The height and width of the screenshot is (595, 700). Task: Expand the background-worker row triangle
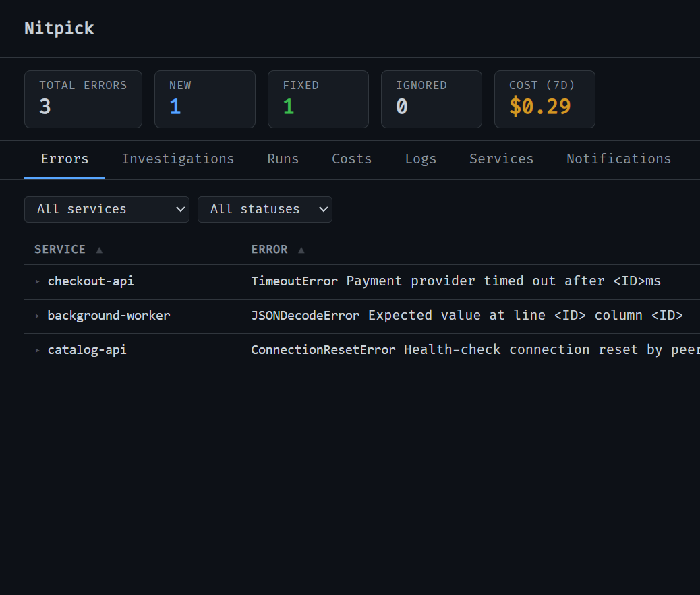tap(38, 316)
